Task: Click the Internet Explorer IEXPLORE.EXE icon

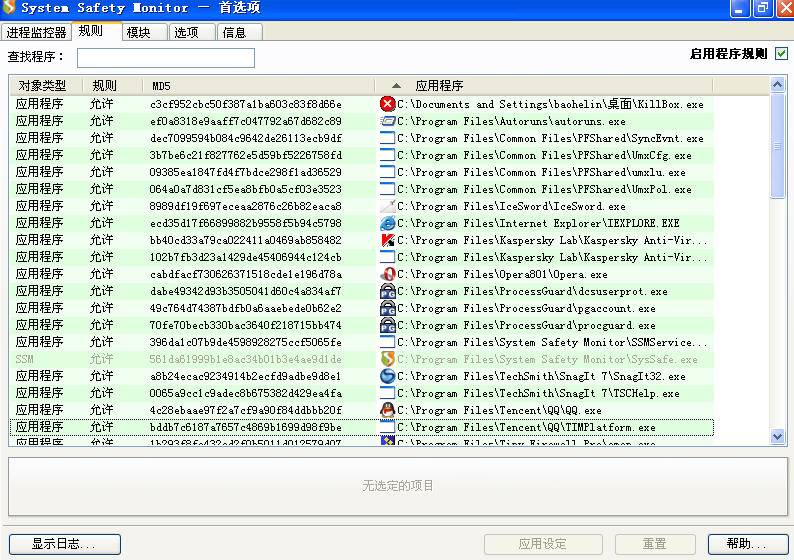Action: (x=387, y=223)
